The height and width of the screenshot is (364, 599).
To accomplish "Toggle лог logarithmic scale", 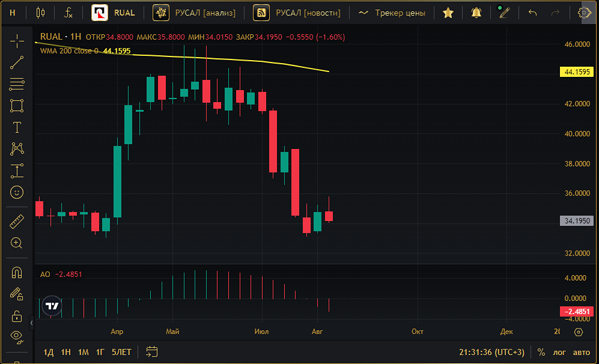I will point(559,352).
